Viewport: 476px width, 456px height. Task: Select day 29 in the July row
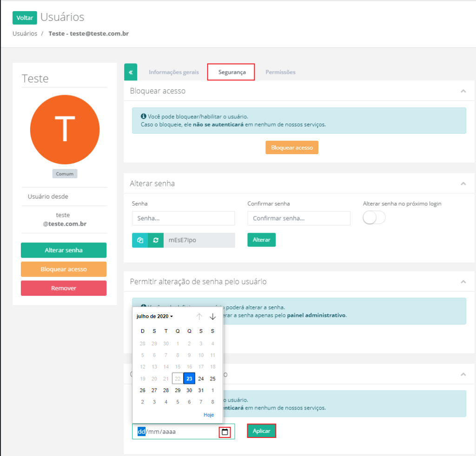[178, 390]
